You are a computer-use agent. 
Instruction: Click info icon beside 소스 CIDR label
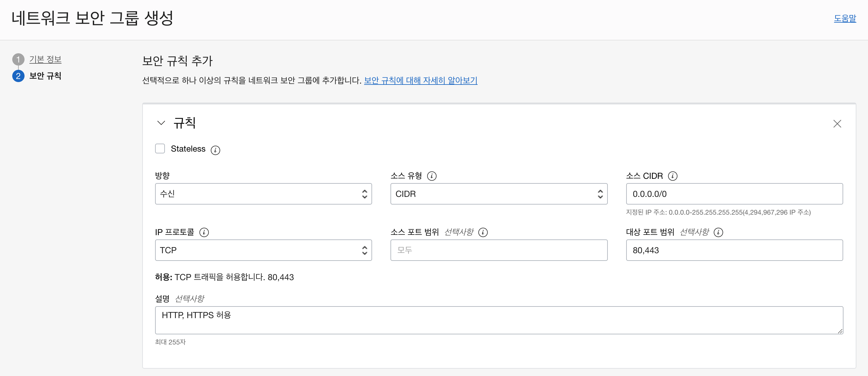pyautogui.click(x=672, y=176)
